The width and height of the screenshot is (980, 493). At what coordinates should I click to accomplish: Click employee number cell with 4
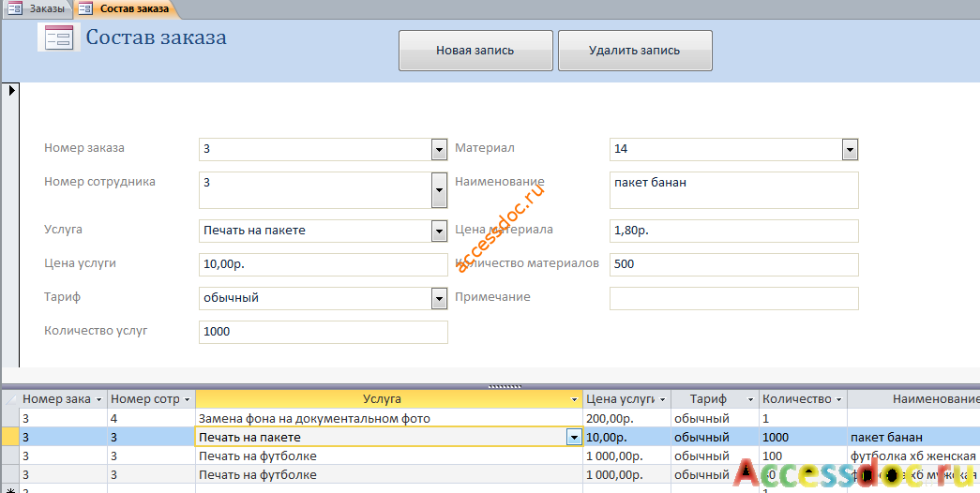click(151, 419)
